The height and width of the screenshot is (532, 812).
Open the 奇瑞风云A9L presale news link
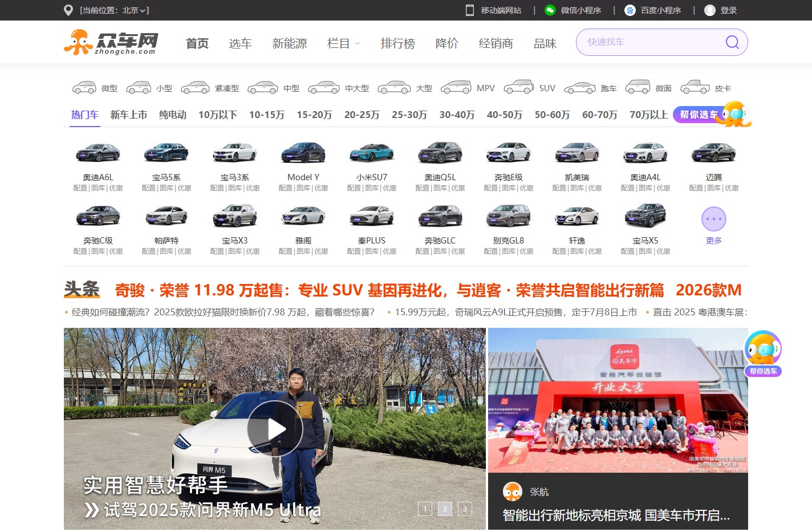(515, 312)
